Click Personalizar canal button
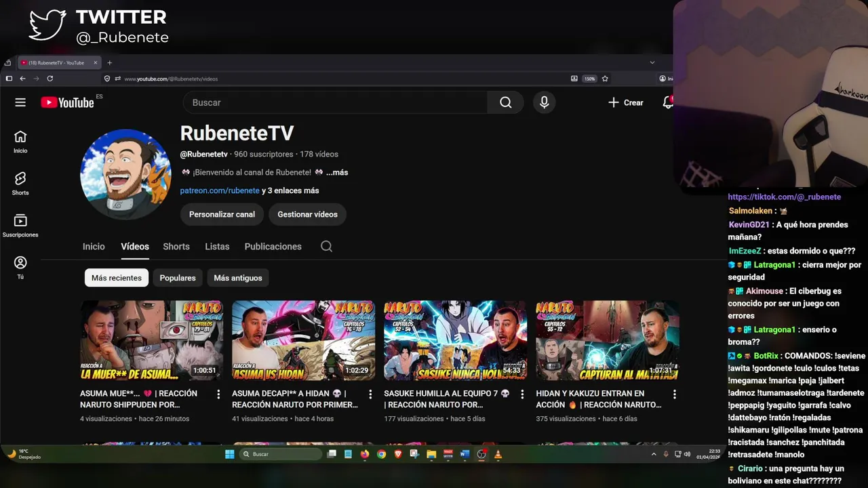This screenshot has height=488, width=868. point(222,214)
